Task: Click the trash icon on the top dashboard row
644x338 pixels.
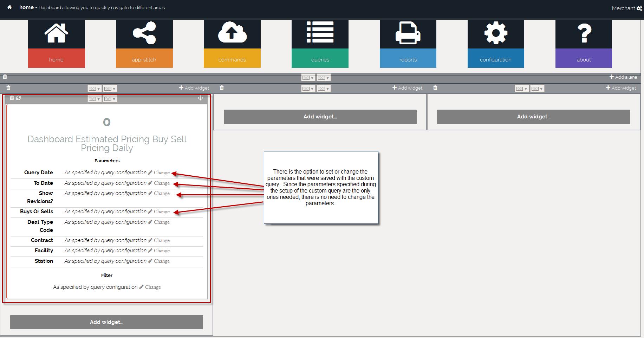Action: (x=5, y=77)
